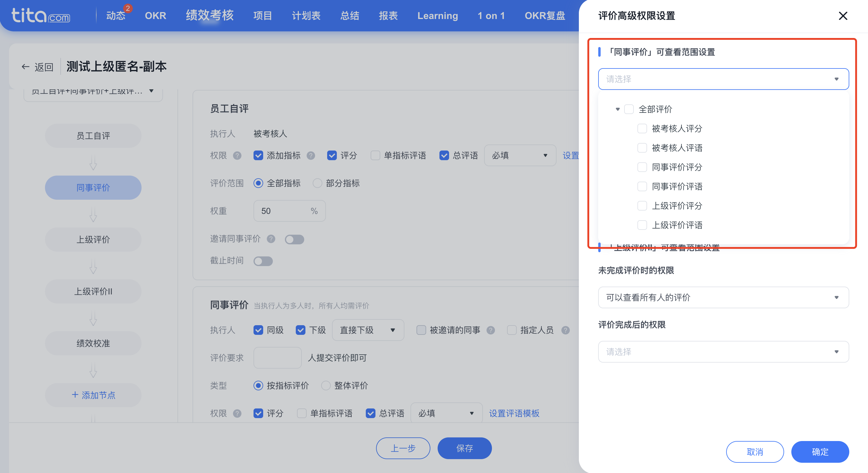Click help icon beside 被邀请的同事
This screenshot has height=473, width=868.
pos(491,330)
